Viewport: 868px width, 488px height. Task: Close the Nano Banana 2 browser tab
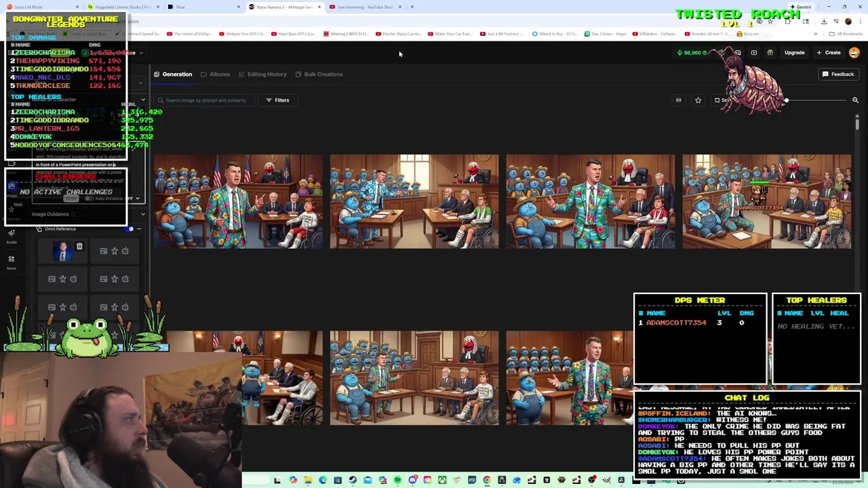[319, 7]
